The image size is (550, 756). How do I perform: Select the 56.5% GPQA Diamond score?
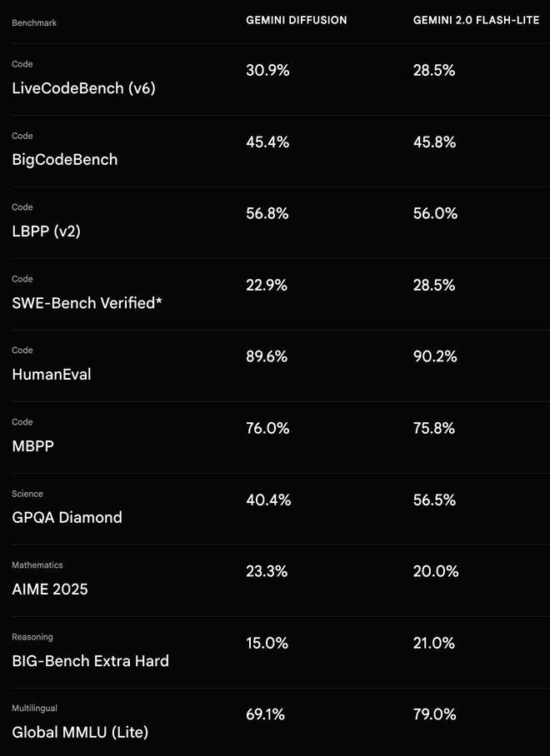434,500
